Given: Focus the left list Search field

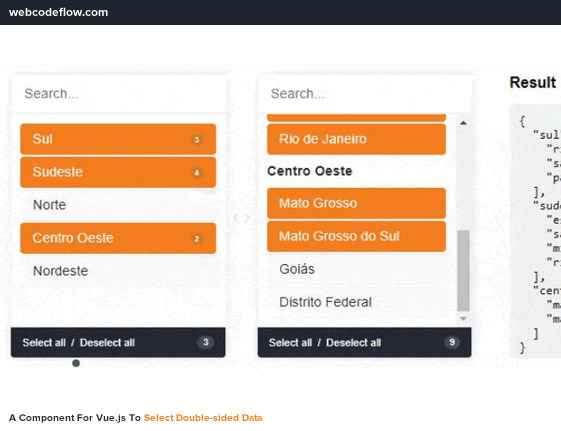Looking at the screenshot, I should [118, 94].
